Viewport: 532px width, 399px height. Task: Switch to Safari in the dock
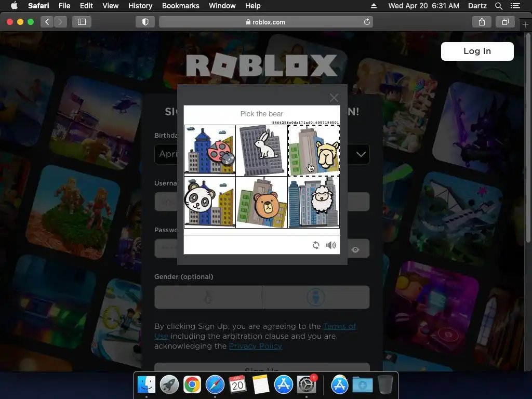click(x=215, y=385)
